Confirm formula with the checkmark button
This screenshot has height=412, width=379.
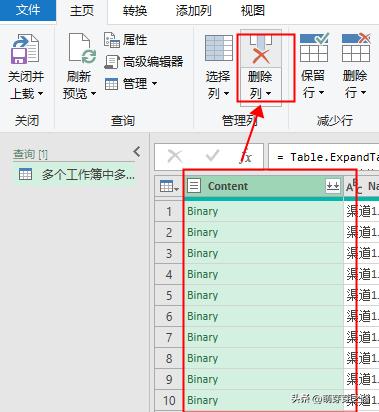(x=212, y=155)
